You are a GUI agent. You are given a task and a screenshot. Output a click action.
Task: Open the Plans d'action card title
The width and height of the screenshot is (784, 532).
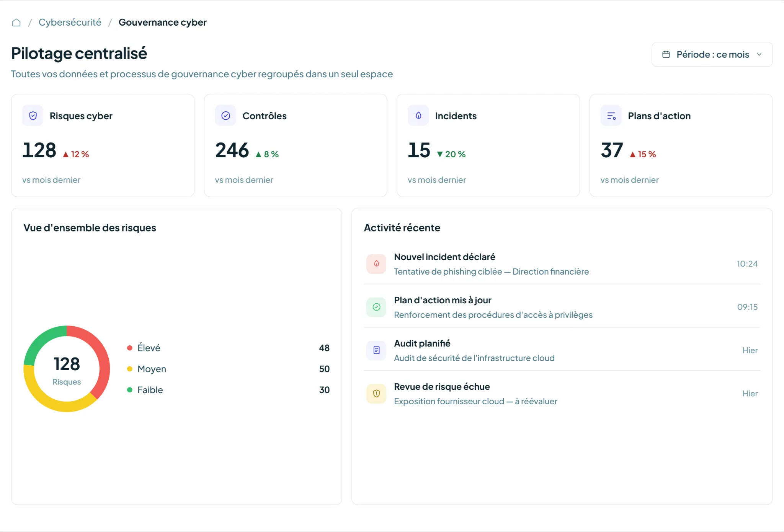(x=659, y=116)
